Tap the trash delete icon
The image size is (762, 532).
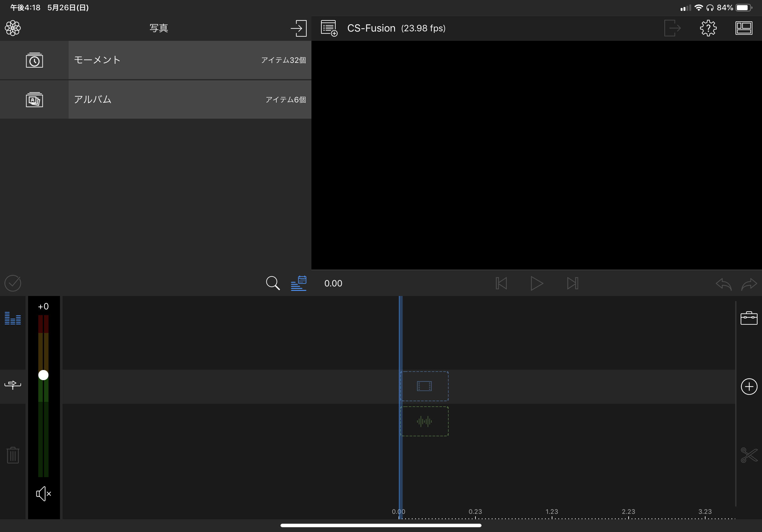click(x=13, y=455)
